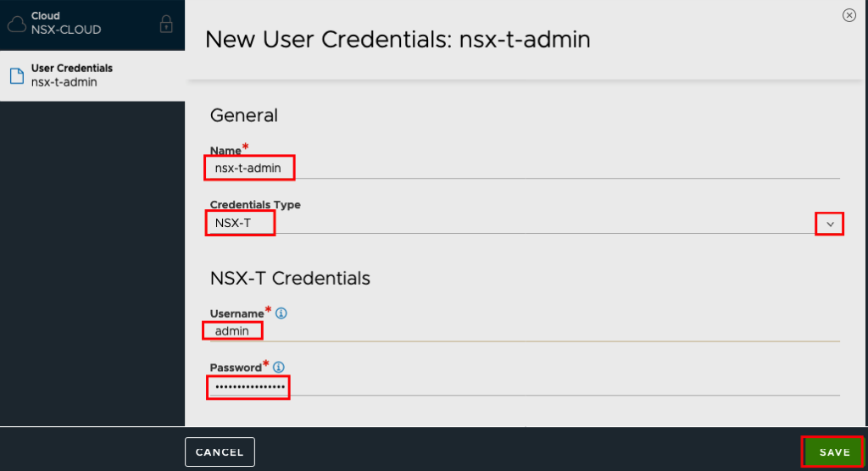Viewport: 868px width, 471px height.
Task: Open the Username info tooltip icon
Action: click(x=281, y=313)
